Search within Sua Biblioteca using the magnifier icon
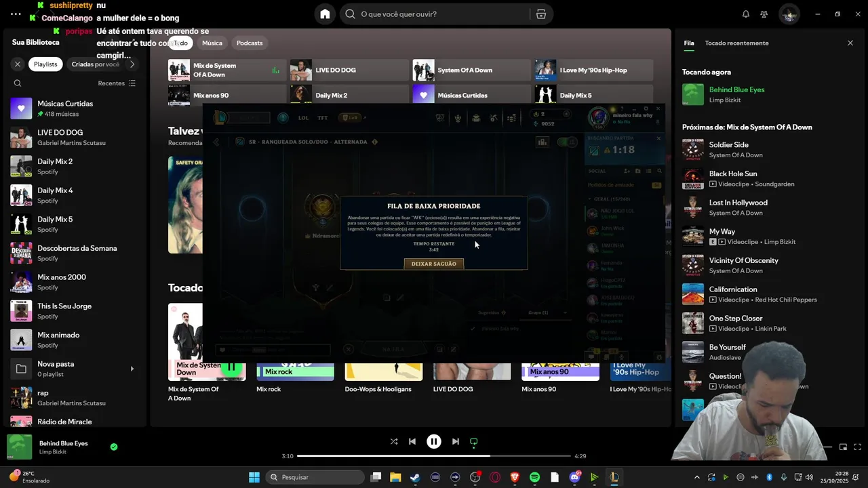 click(x=18, y=83)
